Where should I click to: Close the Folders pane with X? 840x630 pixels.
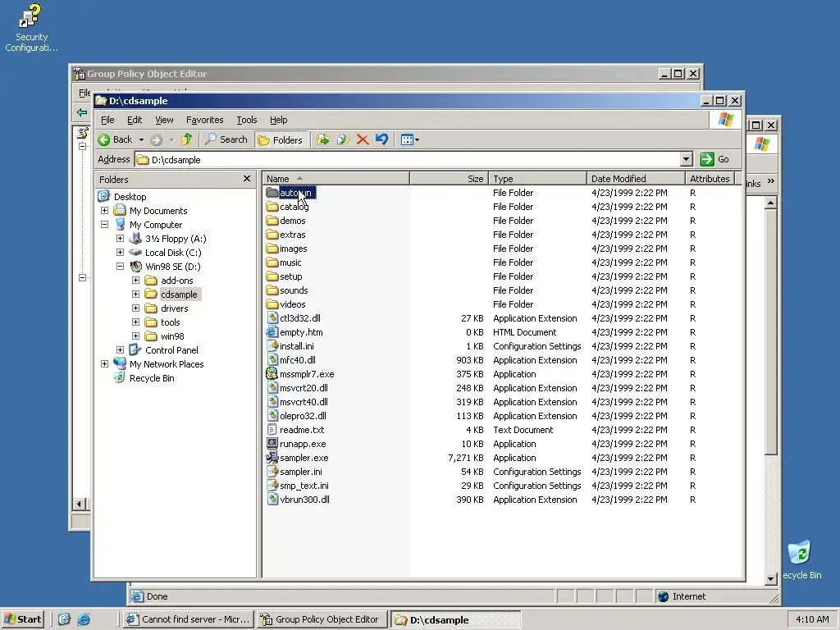click(247, 179)
